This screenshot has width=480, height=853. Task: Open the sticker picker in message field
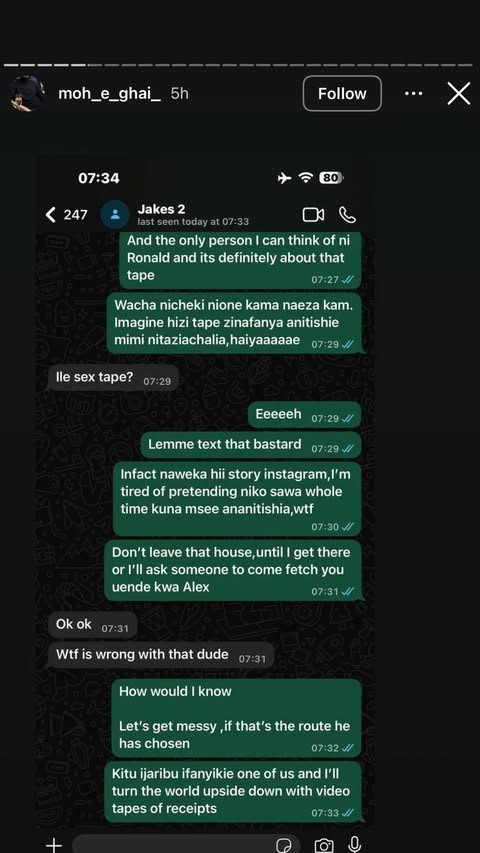(x=284, y=845)
